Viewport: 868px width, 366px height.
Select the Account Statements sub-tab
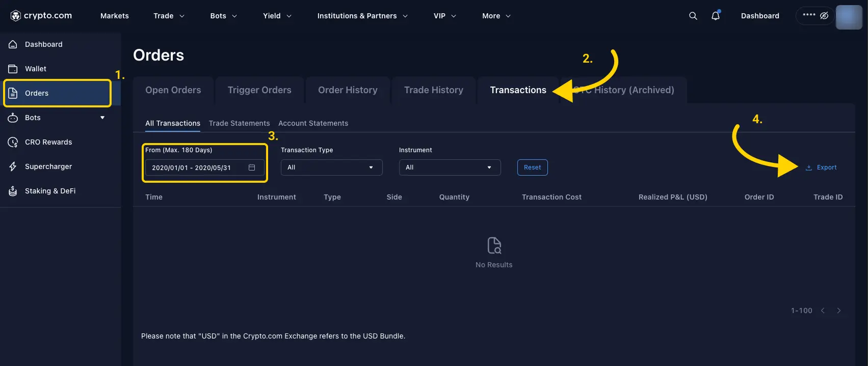pyautogui.click(x=313, y=123)
